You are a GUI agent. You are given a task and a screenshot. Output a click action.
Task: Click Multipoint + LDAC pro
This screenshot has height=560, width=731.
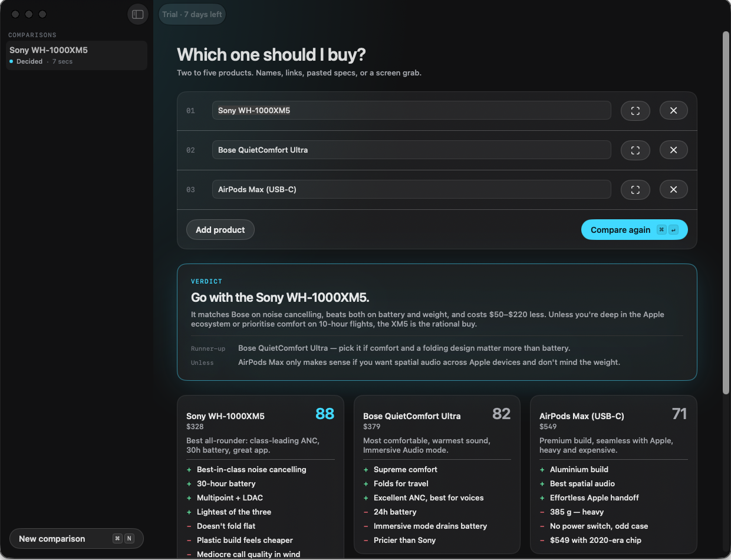230,498
